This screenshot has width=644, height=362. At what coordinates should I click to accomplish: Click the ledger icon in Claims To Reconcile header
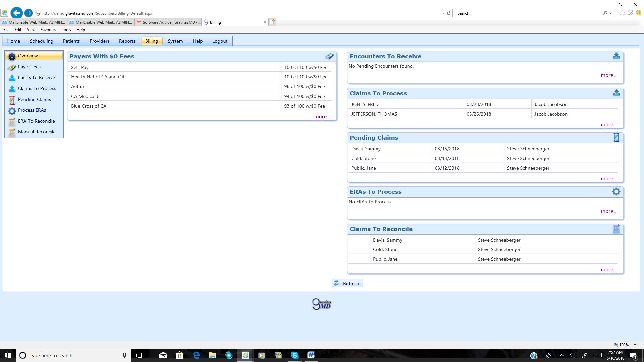616,229
